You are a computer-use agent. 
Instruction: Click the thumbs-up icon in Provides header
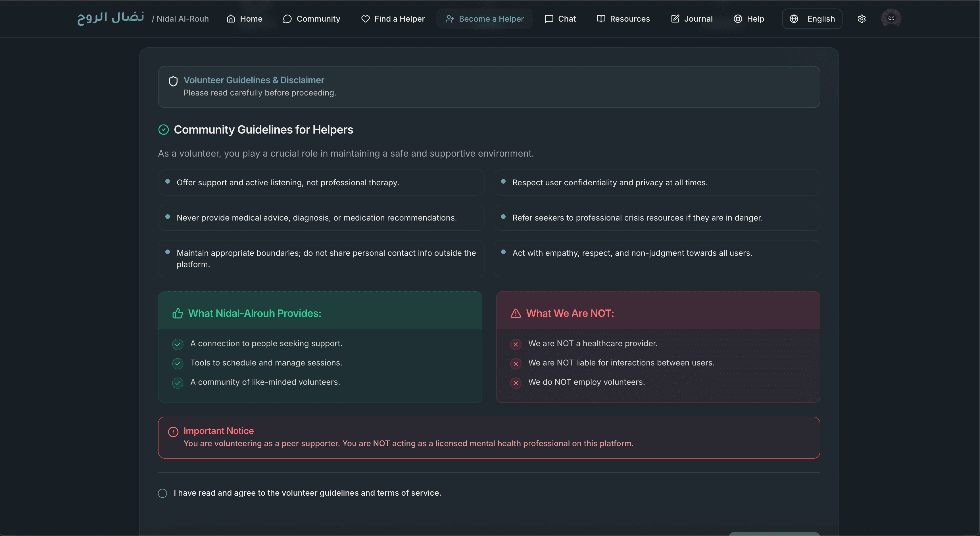[x=178, y=313]
